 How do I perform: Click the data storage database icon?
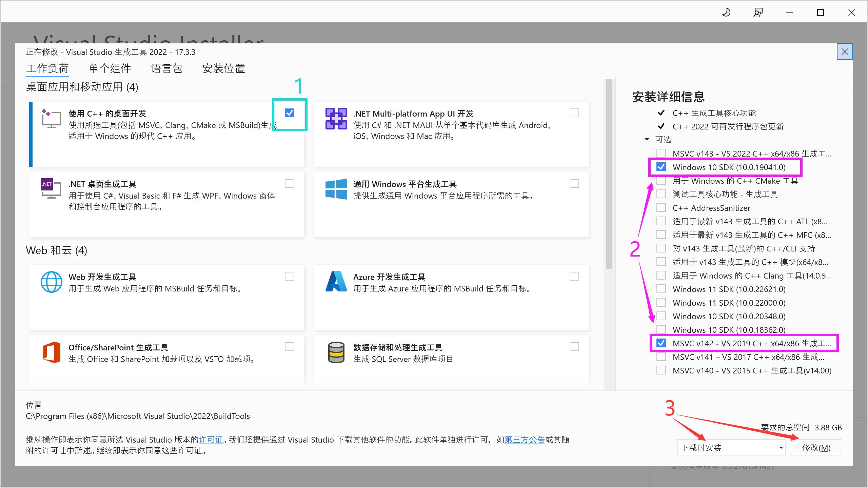click(x=336, y=352)
